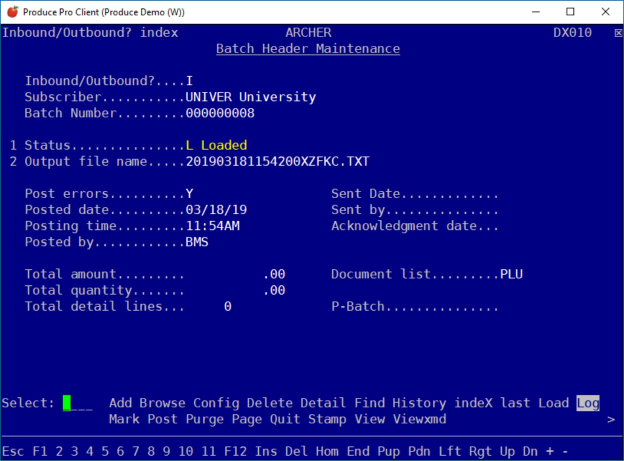The image size is (624, 461).
Task: Choose the Config command
Action: [x=216, y=403]
